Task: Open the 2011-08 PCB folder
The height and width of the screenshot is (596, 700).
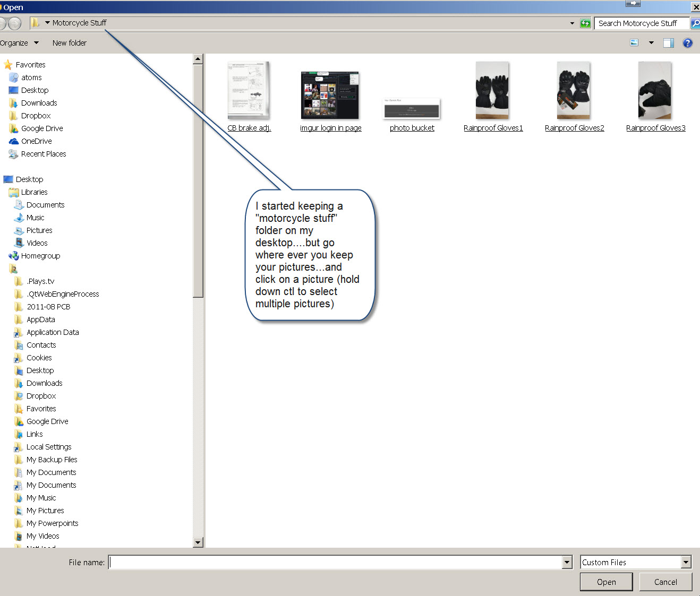Action: click(48, 307)
